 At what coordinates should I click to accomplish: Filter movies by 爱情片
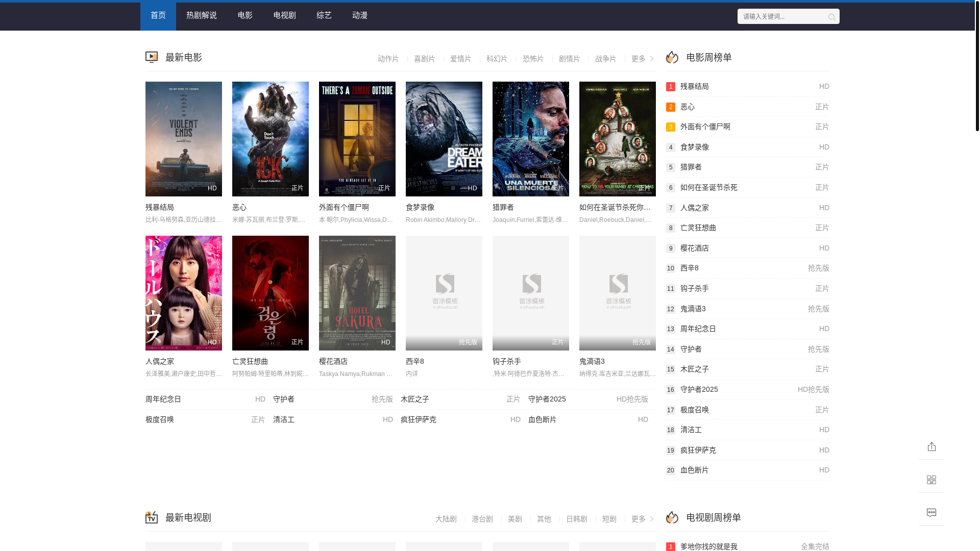click(x=461, y=59)
